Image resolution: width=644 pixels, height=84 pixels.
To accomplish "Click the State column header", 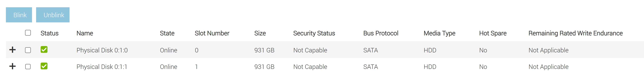I will (x=167, y=33).
